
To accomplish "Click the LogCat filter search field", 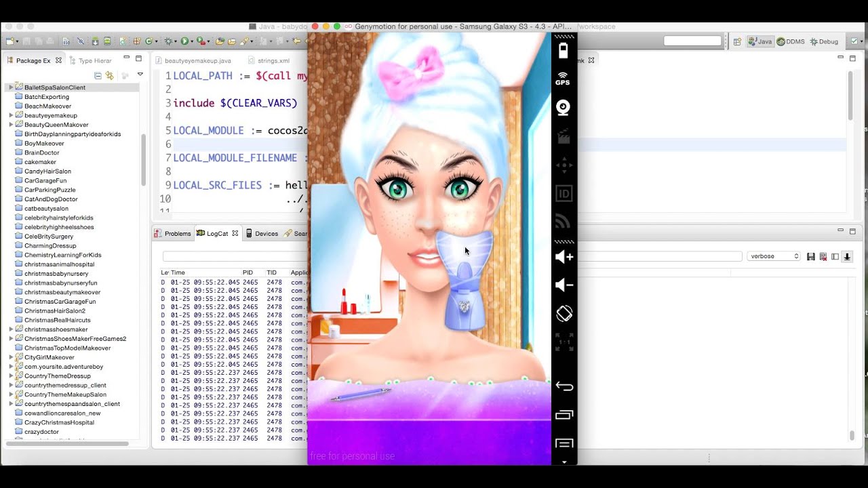I will point(452,256).
